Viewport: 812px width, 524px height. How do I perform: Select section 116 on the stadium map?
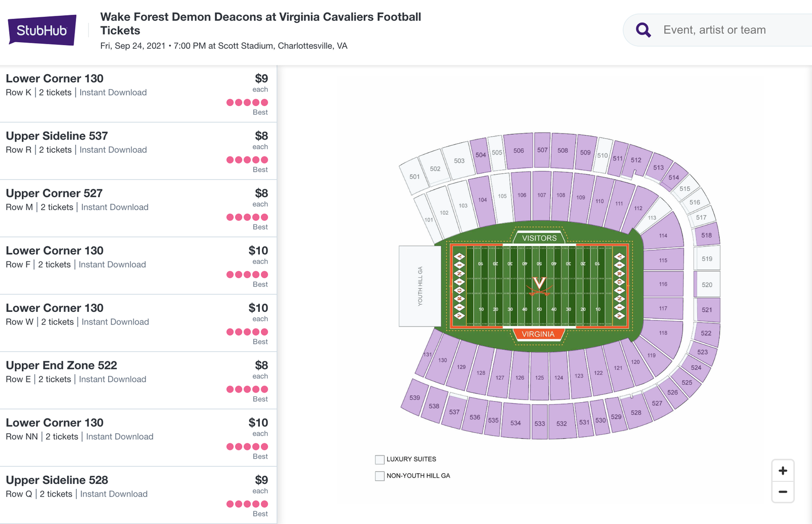coord(663,284)
